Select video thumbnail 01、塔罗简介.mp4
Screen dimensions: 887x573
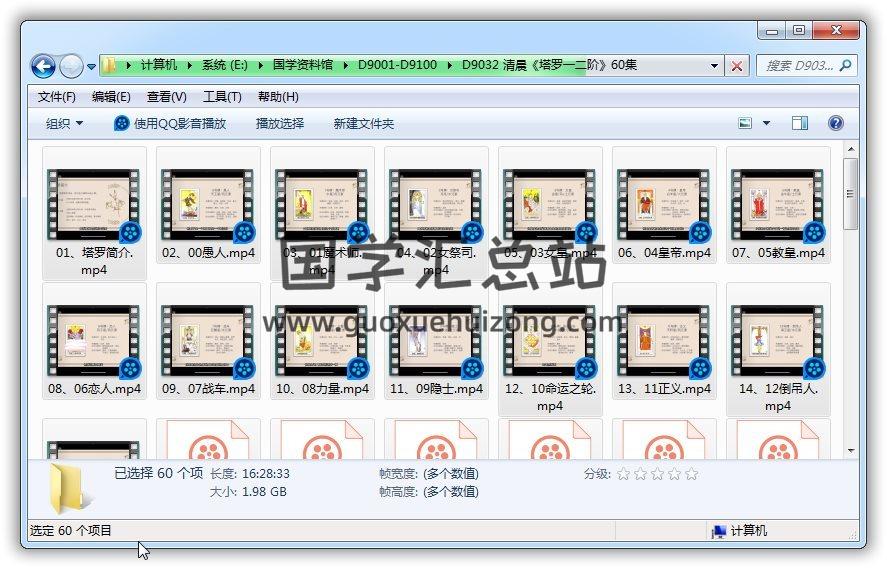tap(94, 205)
